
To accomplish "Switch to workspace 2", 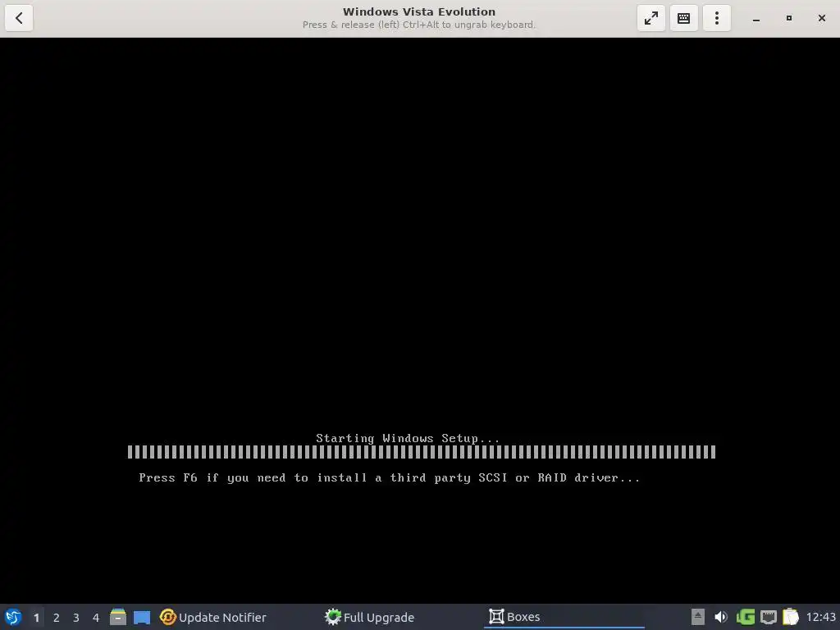I will pos(57,617).
